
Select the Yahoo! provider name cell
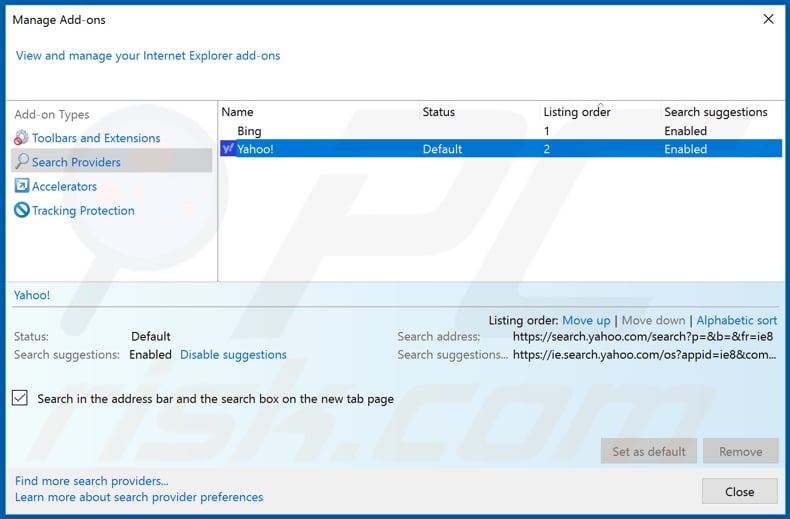point(255,149)
